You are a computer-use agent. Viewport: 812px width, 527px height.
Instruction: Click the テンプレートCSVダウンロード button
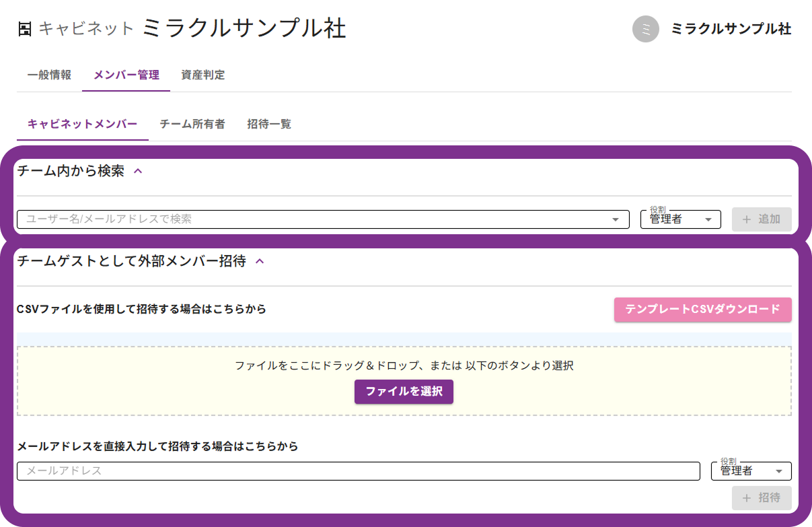tap(702, 309)
